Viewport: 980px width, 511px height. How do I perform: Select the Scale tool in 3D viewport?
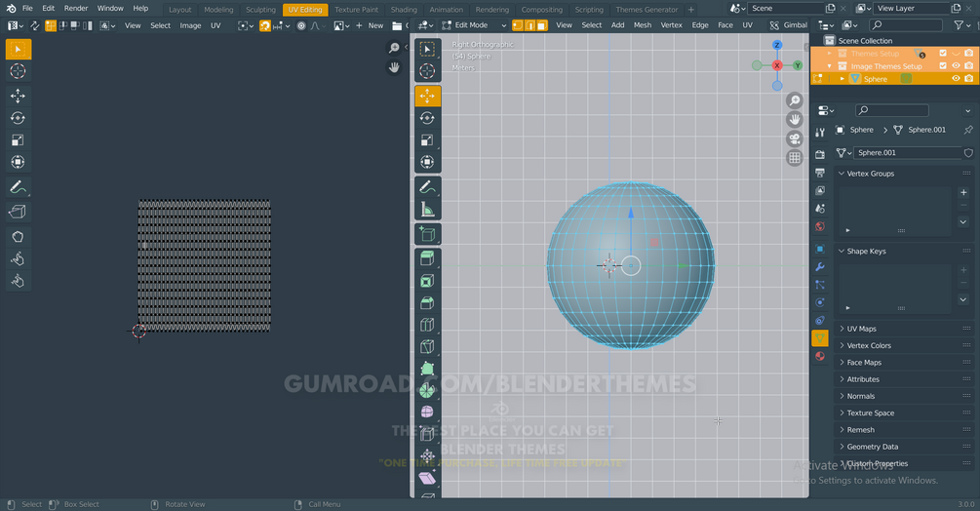coord(427,139)
